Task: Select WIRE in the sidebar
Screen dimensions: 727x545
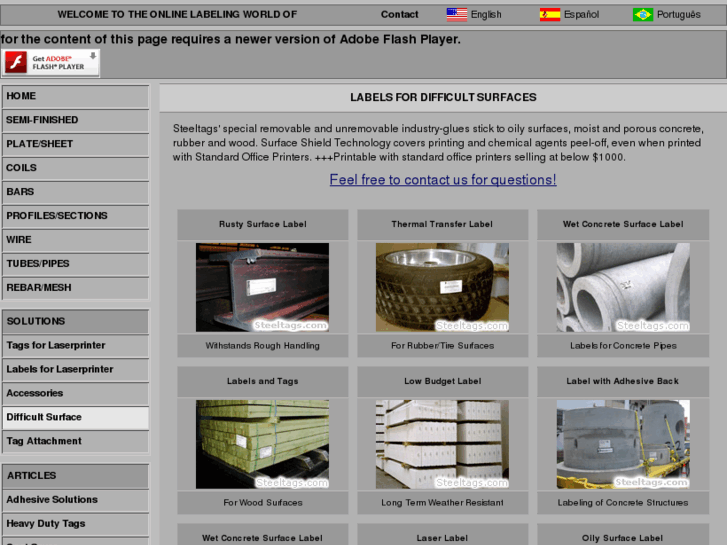Action: pyautogui.click(x=76, y=240)
